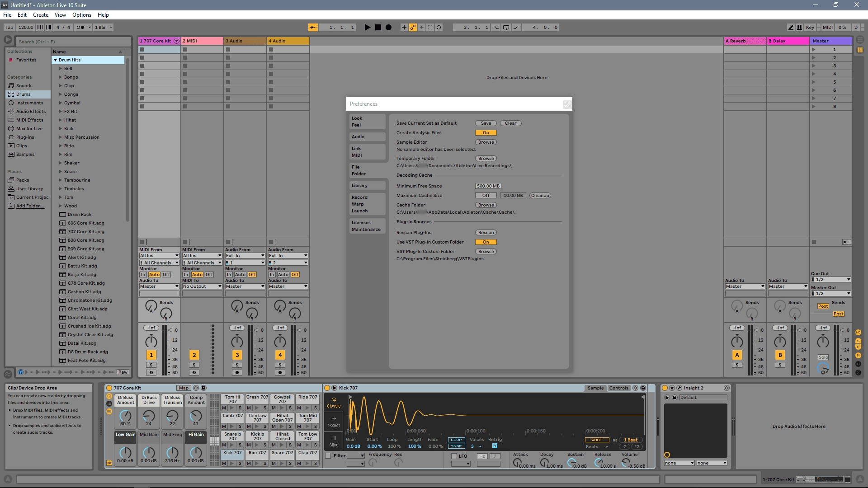The image size is (868, 488).
Task: Toggle the 707 Core Kit device activator
Action: point(109,388)
